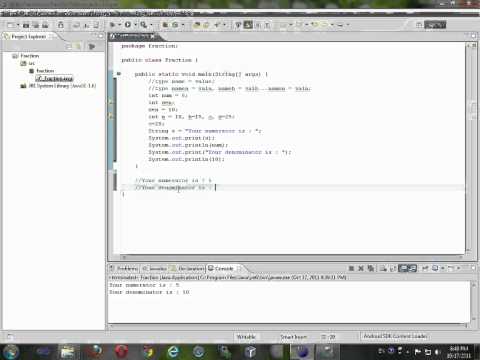Click Android SDK Content Loader status
Viewport: 480px width, 360px height.
pyautogui.click(x=395, y=336)
